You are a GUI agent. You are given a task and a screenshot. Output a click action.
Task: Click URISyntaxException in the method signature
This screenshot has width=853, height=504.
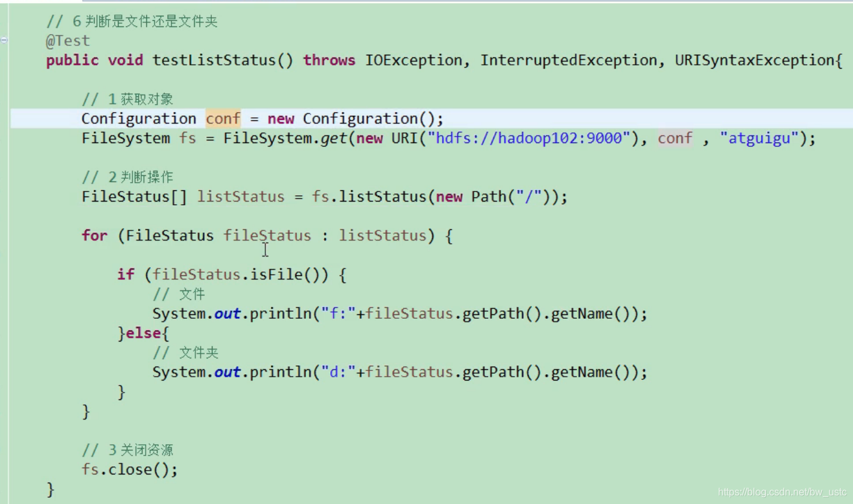pos(755,60)
